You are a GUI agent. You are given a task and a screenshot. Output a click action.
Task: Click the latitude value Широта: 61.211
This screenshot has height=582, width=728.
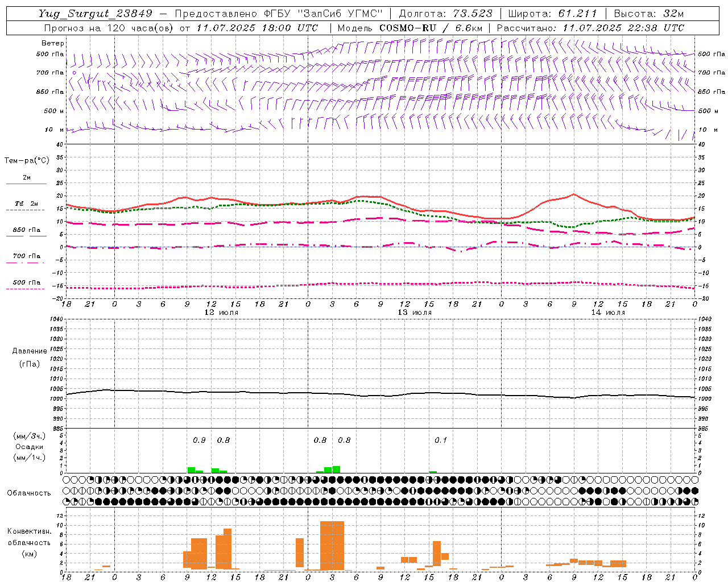[553, 14]
